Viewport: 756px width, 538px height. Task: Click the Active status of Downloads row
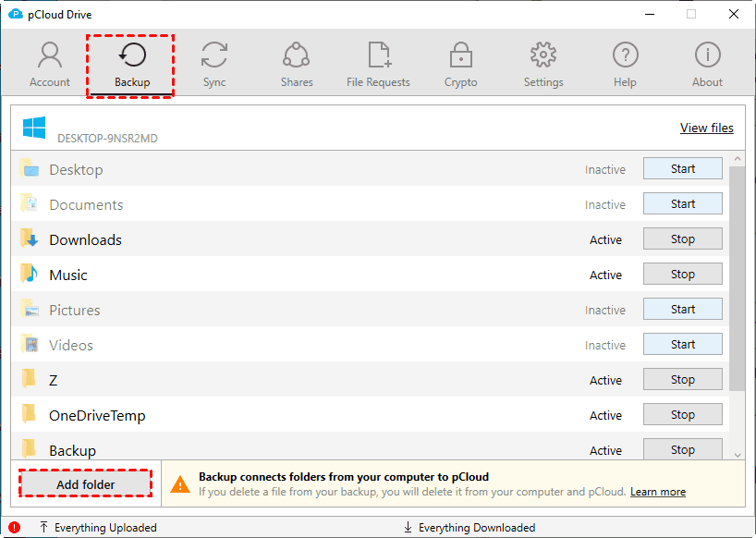[605, 240]
